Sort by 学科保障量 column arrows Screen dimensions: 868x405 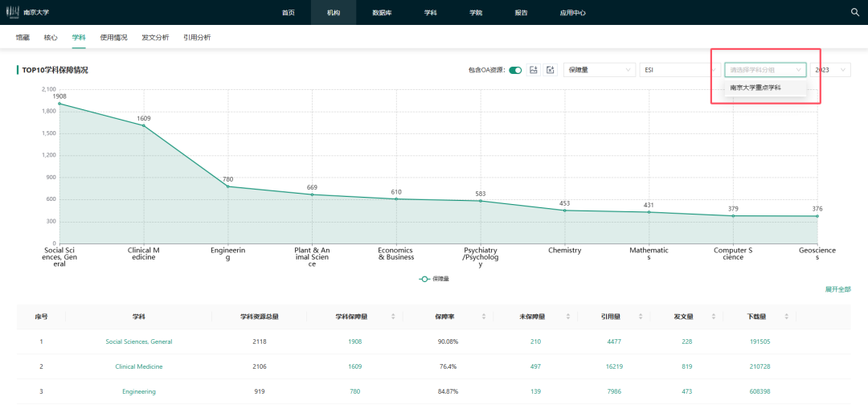393,317
